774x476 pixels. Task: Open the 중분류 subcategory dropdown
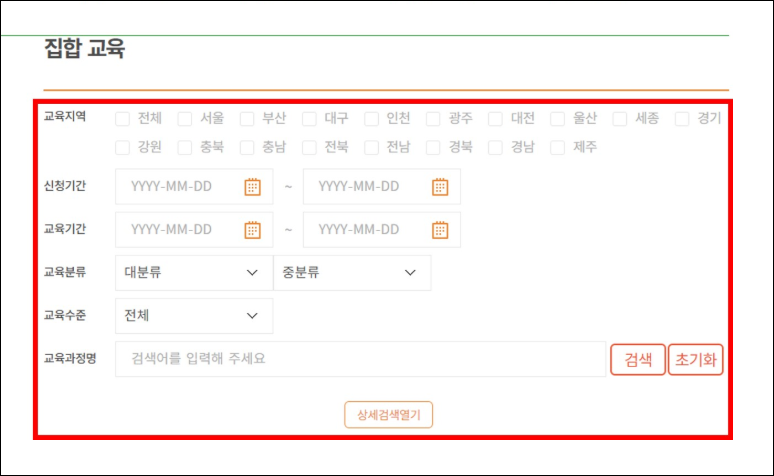(x=352, y=273)
